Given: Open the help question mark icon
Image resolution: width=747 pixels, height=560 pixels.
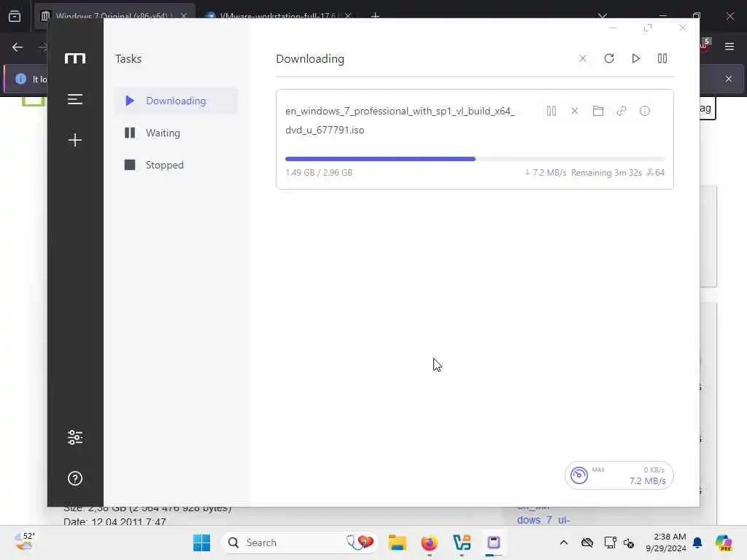Looking at the screenshot, I should pyautogui.click(x=75, y=478).
